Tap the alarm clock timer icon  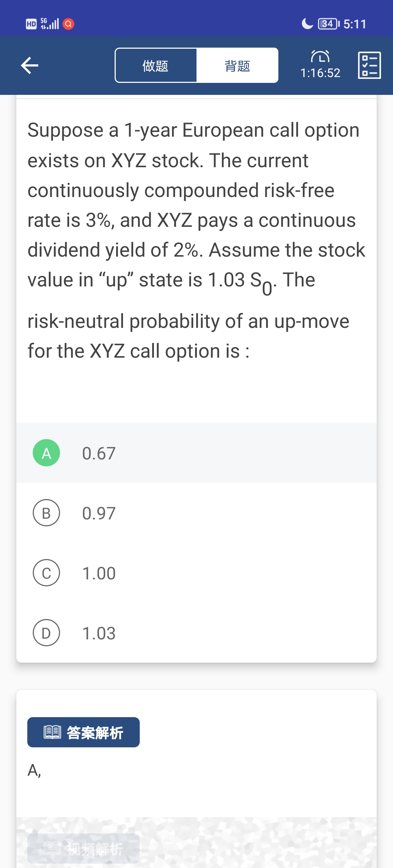point(320,57)
